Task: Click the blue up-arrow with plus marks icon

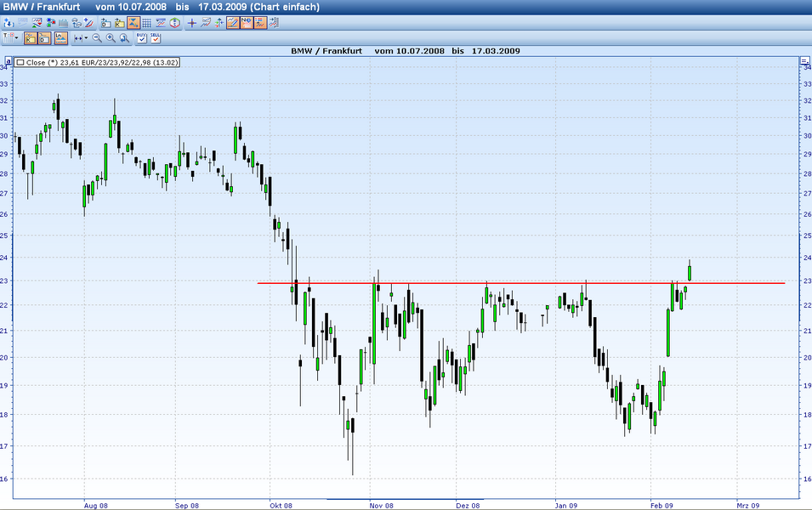Action: [219, 23]
